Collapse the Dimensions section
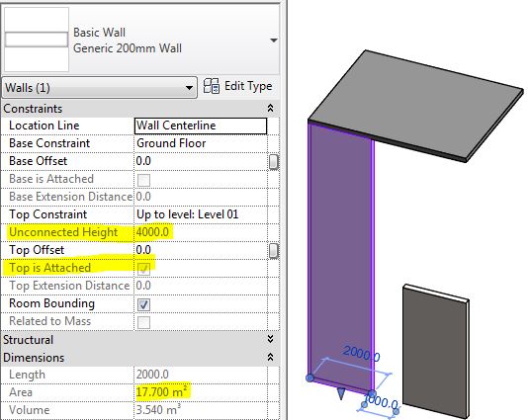528x420 pixels. pos(270,357)
